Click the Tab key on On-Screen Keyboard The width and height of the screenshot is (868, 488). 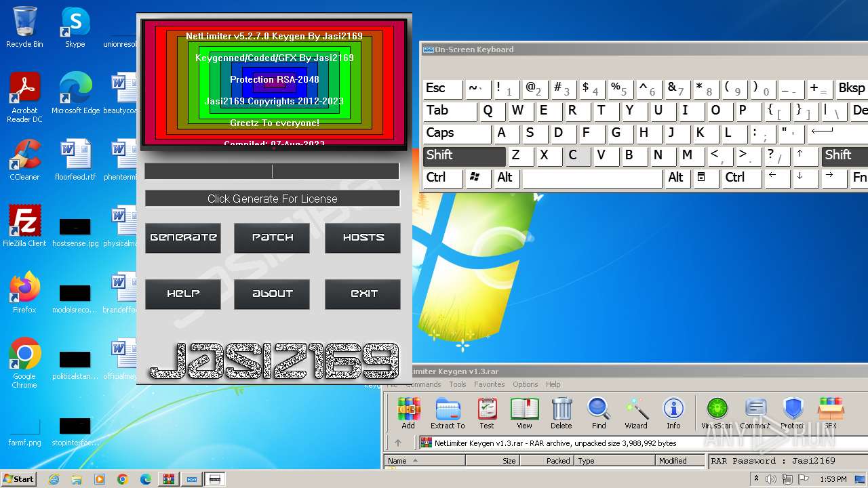450,110
